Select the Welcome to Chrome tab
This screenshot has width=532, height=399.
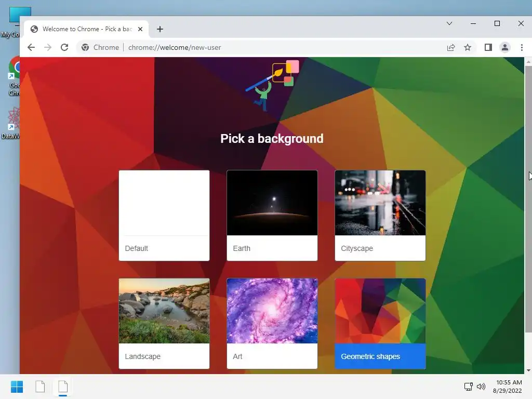coord(87,29)
